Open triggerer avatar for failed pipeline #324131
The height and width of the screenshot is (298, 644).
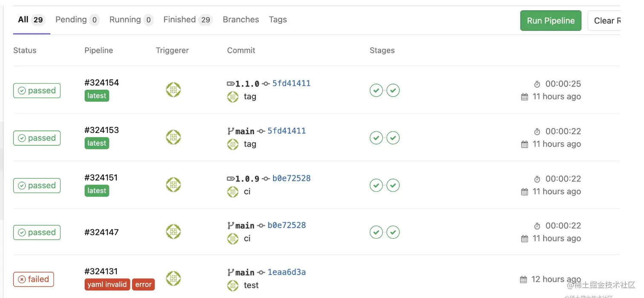[x=173, y=278]
